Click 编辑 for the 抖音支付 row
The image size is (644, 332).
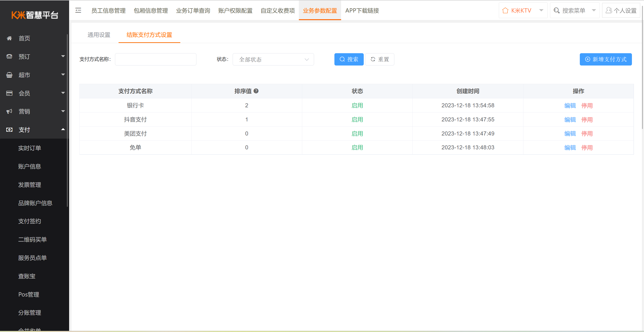coord(570,119)
